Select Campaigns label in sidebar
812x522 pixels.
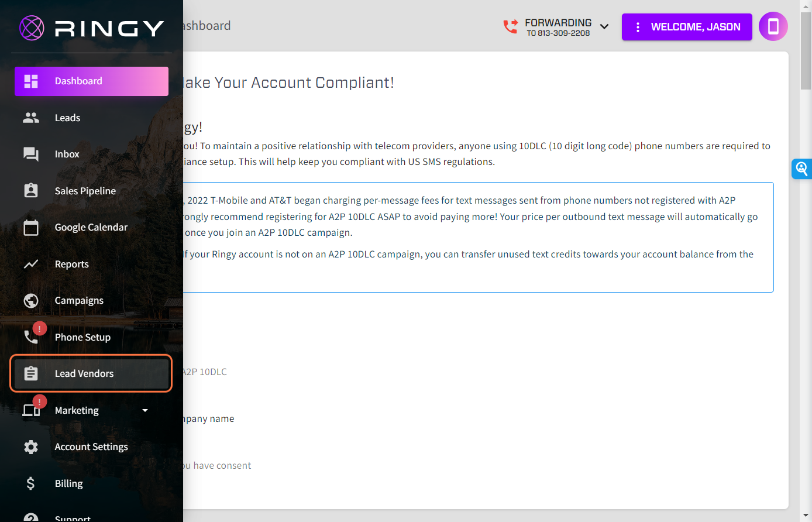tap(79, 301)
